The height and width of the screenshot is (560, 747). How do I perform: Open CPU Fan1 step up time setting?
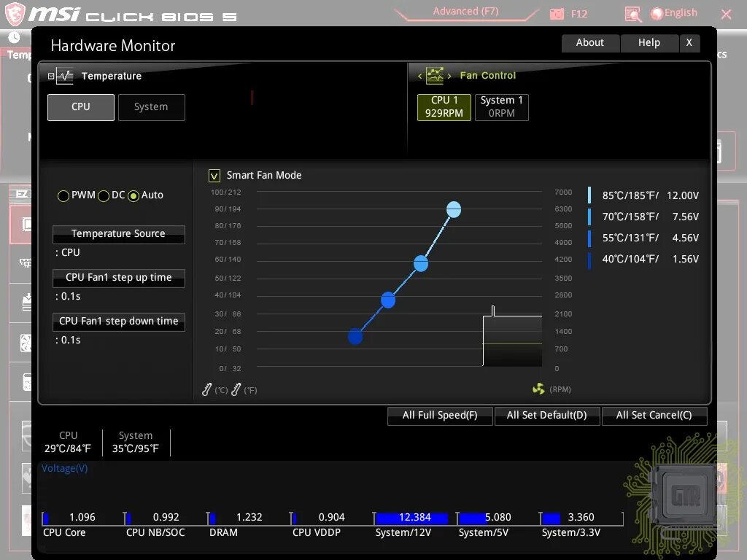pyautogui.click(x=119, y=278)
